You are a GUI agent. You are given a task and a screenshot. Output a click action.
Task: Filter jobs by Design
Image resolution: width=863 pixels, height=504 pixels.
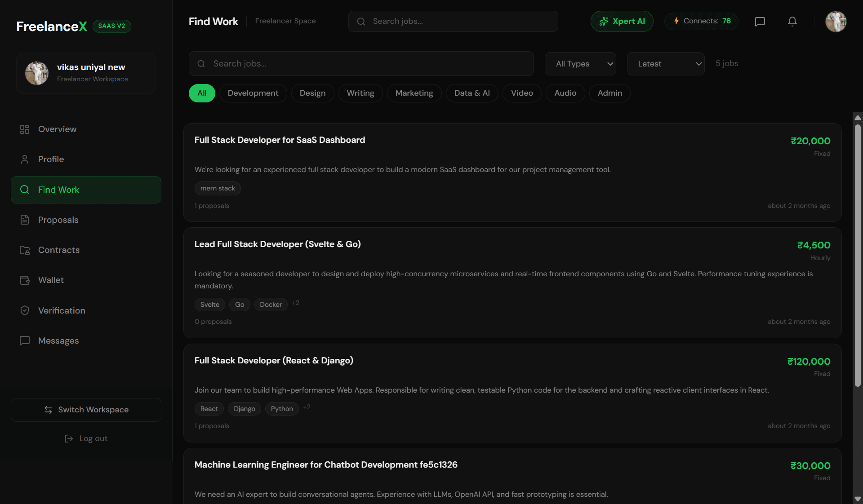coord(312,93)
